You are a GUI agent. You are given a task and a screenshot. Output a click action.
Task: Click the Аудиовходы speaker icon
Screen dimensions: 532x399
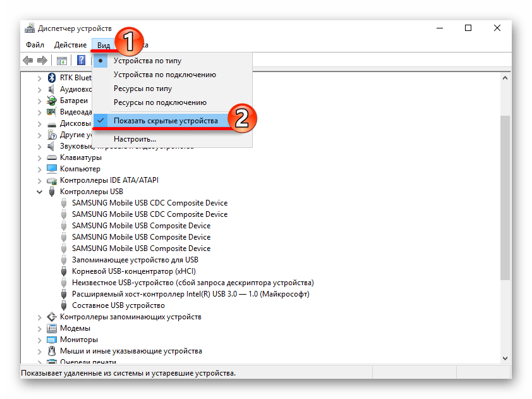tap(51, 89)
